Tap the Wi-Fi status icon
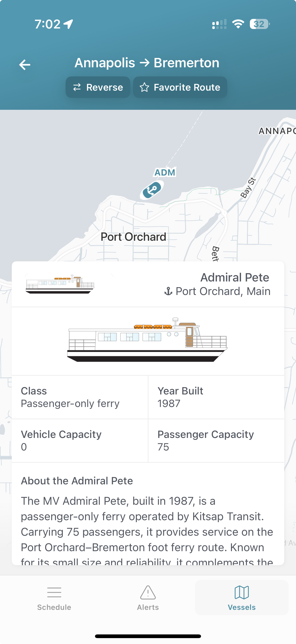 238,24
